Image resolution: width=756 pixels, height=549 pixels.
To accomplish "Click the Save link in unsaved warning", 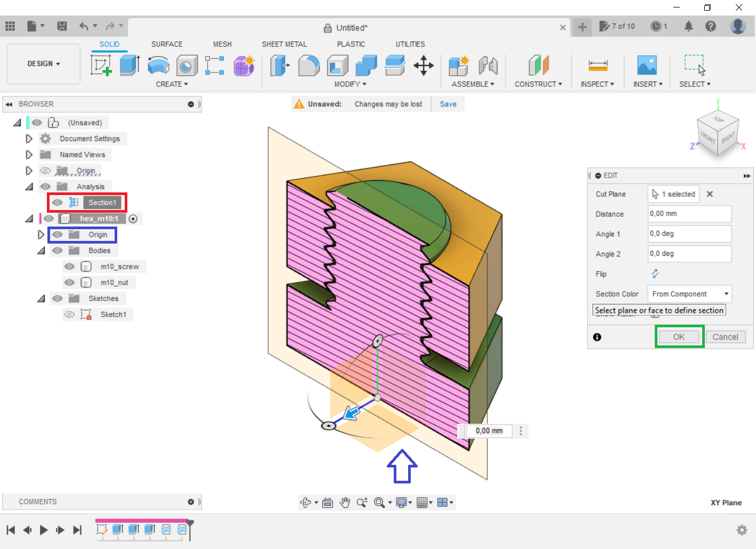I will click(x=448, y=104).
